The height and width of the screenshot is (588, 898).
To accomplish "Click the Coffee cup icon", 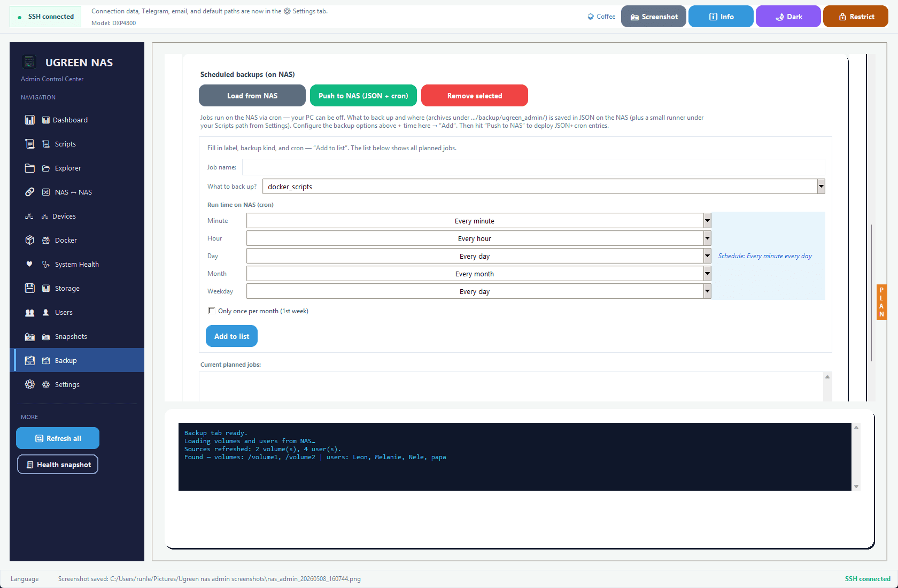I will [591, 17].
